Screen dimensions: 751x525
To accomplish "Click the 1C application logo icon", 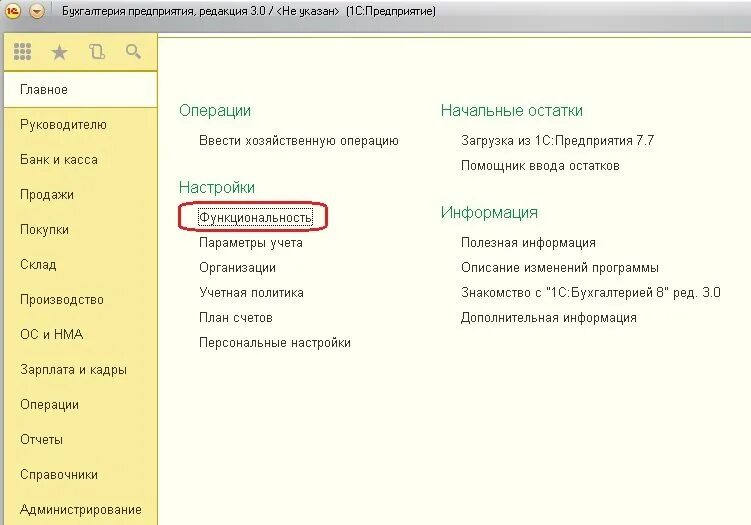I will (12, 11).
